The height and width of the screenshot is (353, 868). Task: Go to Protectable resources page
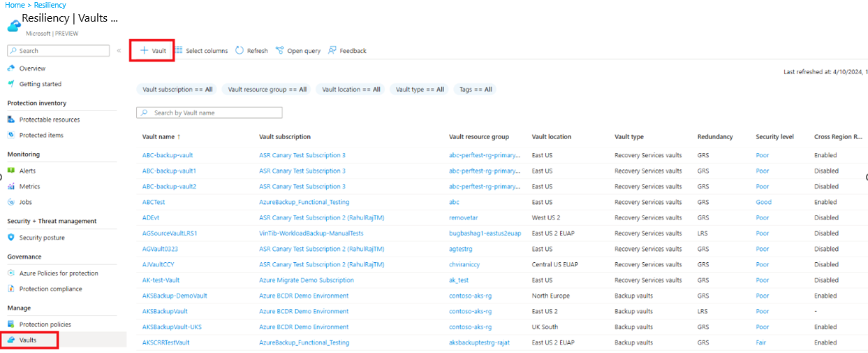[50, 120]
